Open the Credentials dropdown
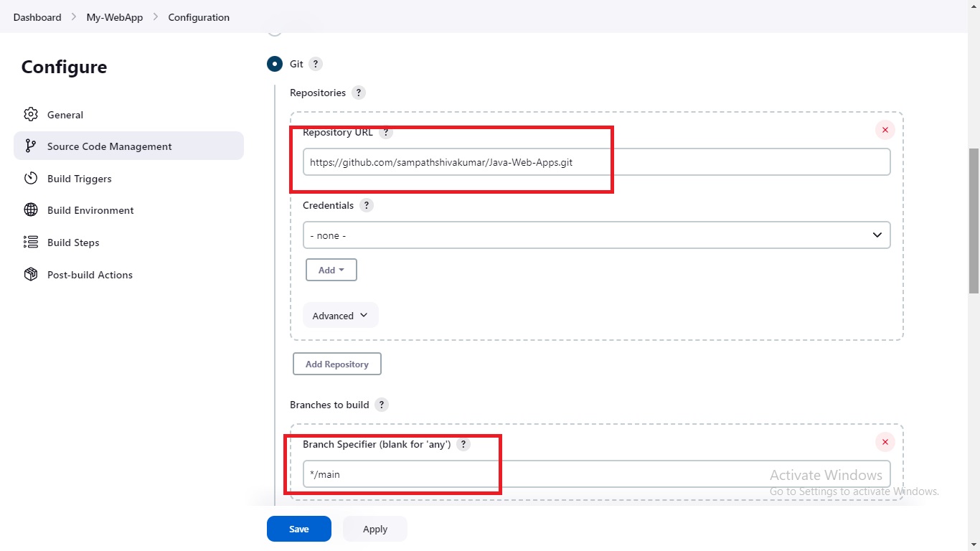This screenshot has height=551, width=980. pyautogui.click(x=597, y=235)
